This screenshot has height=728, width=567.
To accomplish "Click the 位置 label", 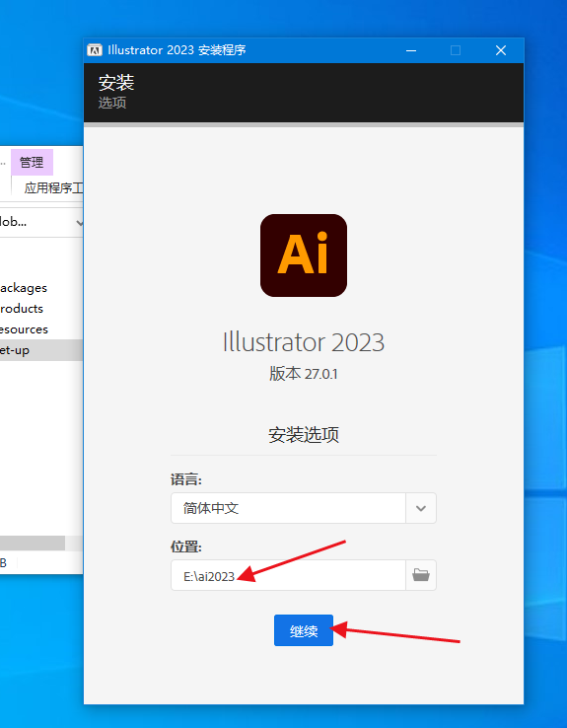I will pyautogui.click(x=186, y=546).
